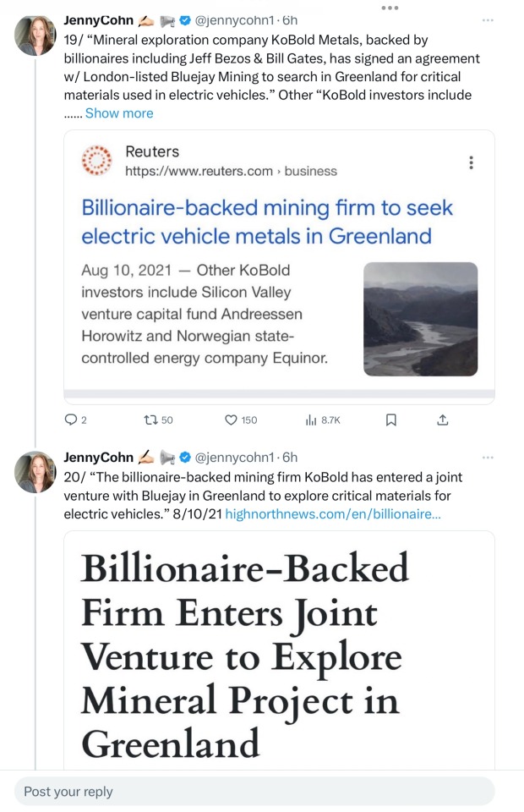This screenshot has width=524, height=812.
Task: Expand the 19/ tweet with Show more
Action: pos(119,113)
